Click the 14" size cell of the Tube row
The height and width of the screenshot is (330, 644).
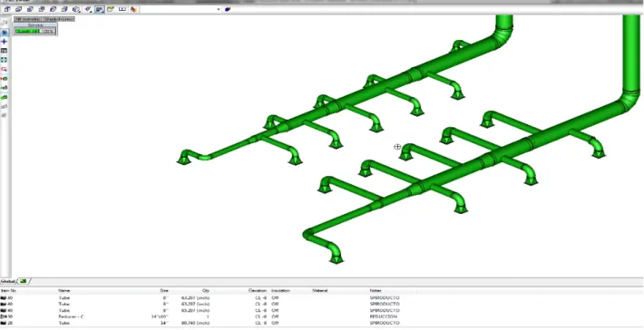click(165, 323)
